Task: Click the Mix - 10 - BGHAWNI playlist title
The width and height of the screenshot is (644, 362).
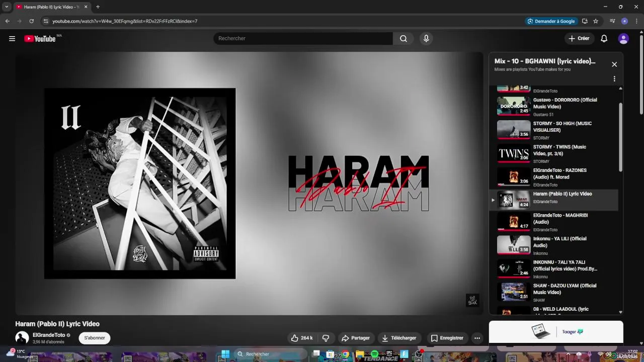Action: click(x=545, y=61)
